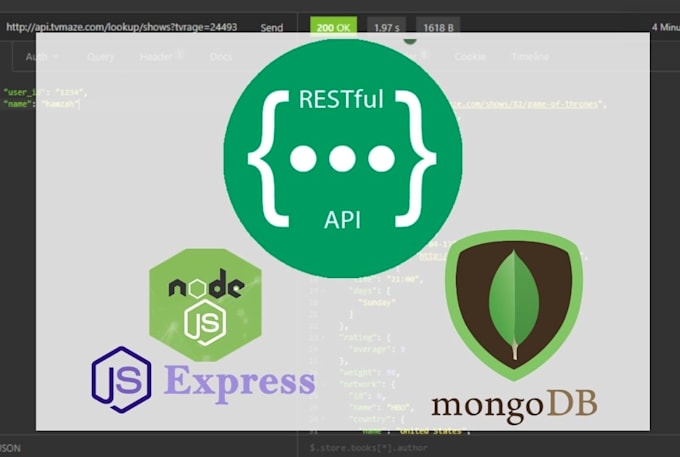Viewport: 680px width, 457px height.
Task: Open the game-of-thrones URL link in response
Action: pyautogui.click(x=527, y=104)
